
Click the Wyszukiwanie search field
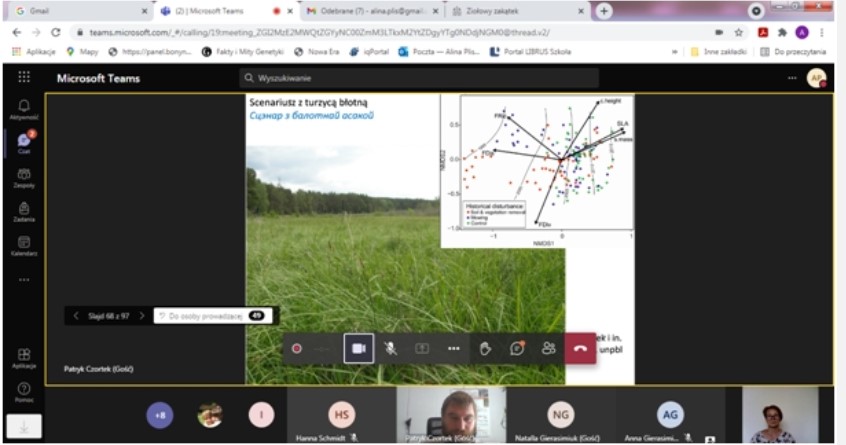[418, 78]
